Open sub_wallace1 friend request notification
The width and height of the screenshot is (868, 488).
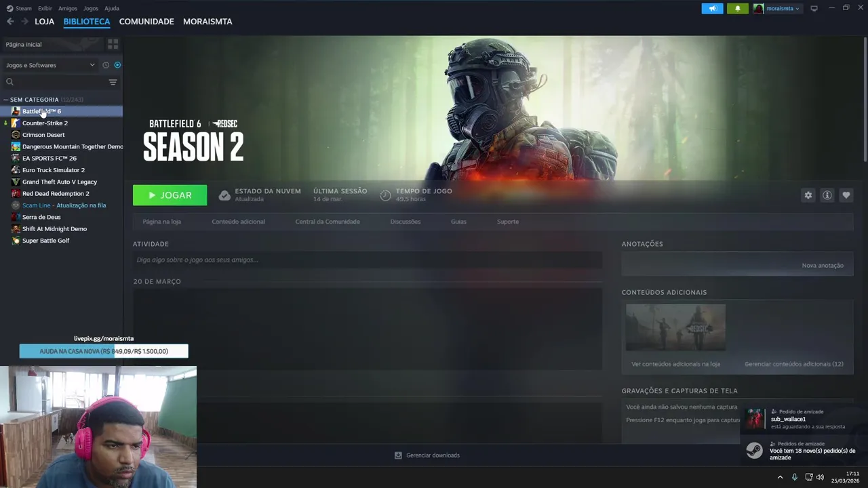[804, 419]
